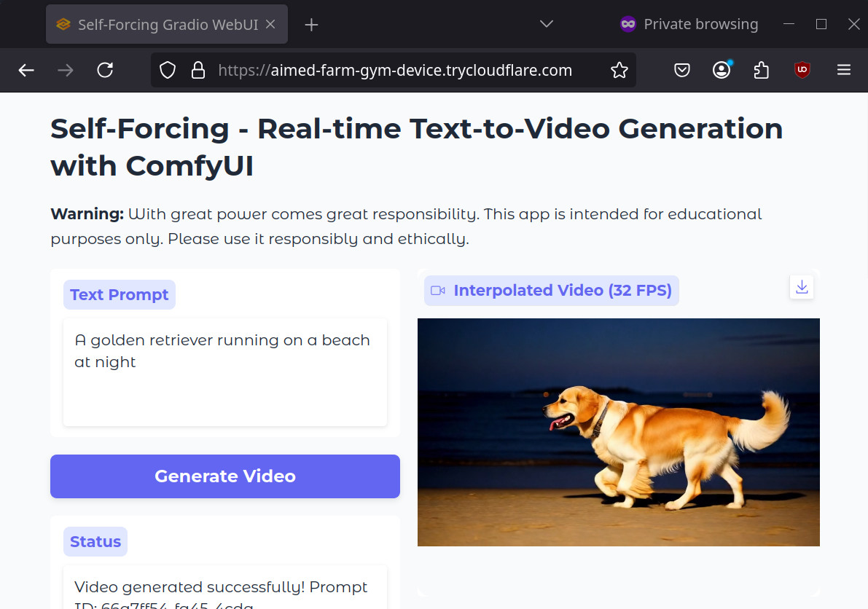Click the Warning text paragraph
This screenshot has width=868, height=609.
point(407,227)
